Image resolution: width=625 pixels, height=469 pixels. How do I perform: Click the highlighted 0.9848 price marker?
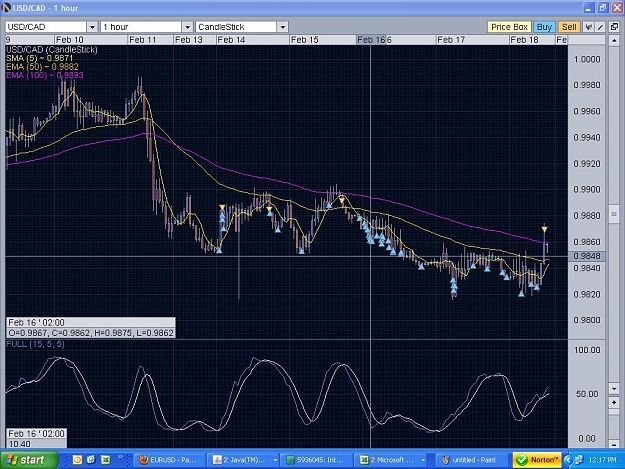(587, 256)
